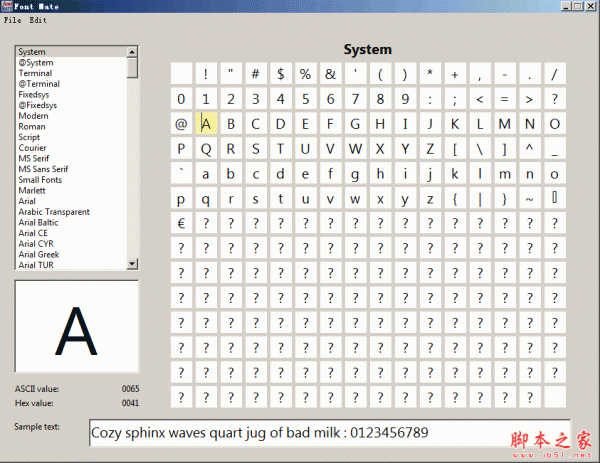Select the lowercase z cell
600x463 pixels.
[x=430, y=199]
